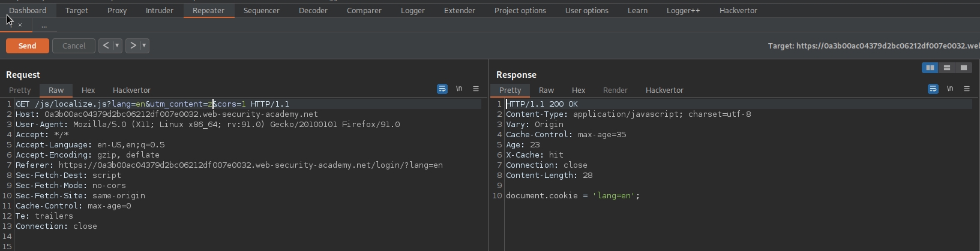Open Request panel hamburger menu
The width and height of the screenshot is (980, 251).
click(476, 89)
